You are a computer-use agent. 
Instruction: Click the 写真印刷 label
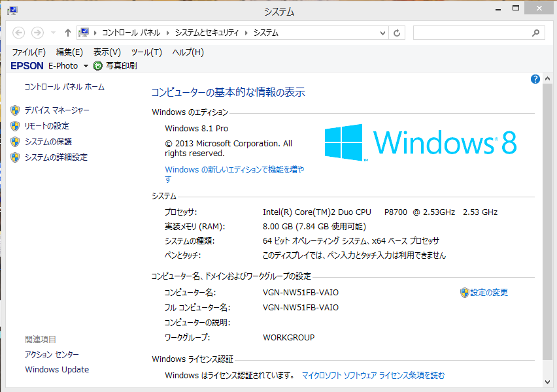point(121,66)
